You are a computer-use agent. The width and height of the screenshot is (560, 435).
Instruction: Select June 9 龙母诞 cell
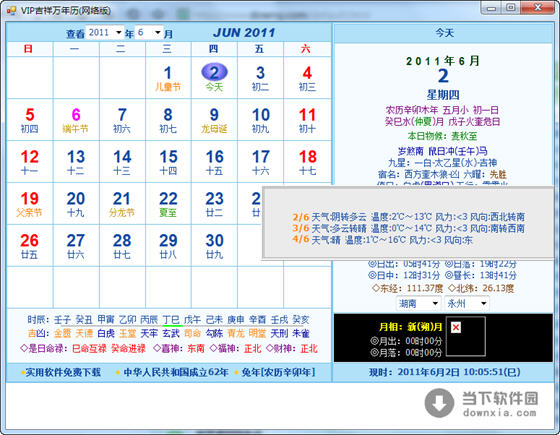tap(214, 120)
